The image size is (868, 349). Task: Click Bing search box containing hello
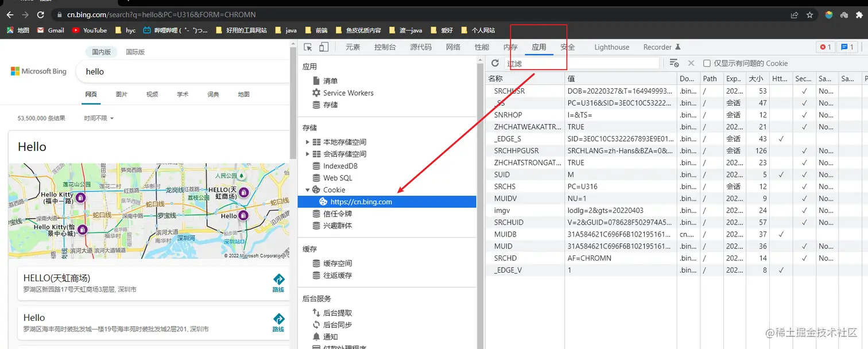coord(184,72)
